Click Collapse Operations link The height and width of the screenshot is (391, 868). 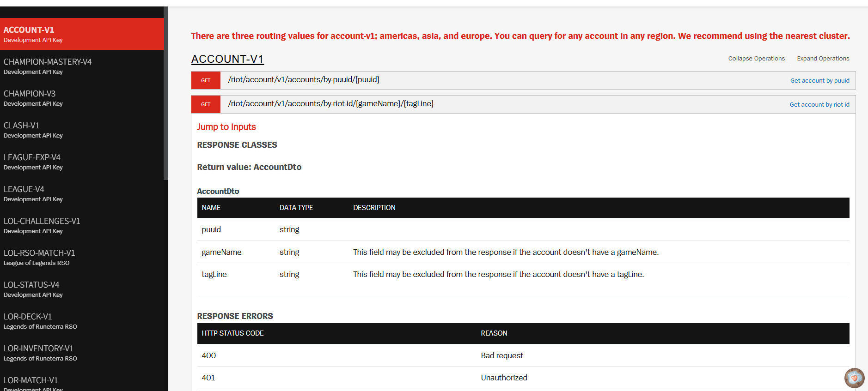pos(756,58)
